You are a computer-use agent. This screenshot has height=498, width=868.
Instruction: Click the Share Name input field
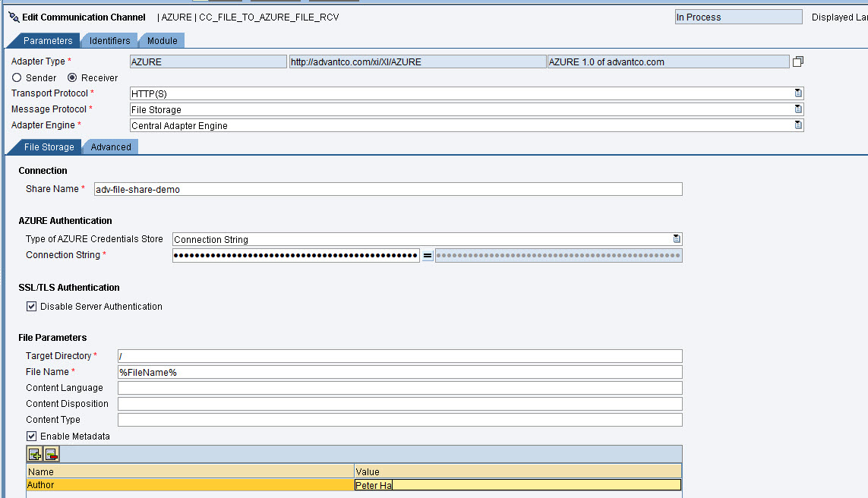tap(388, 189)
